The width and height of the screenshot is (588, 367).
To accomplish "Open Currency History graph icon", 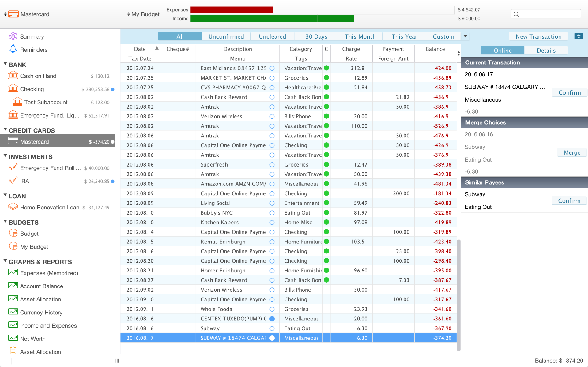I will pos(13,312).
